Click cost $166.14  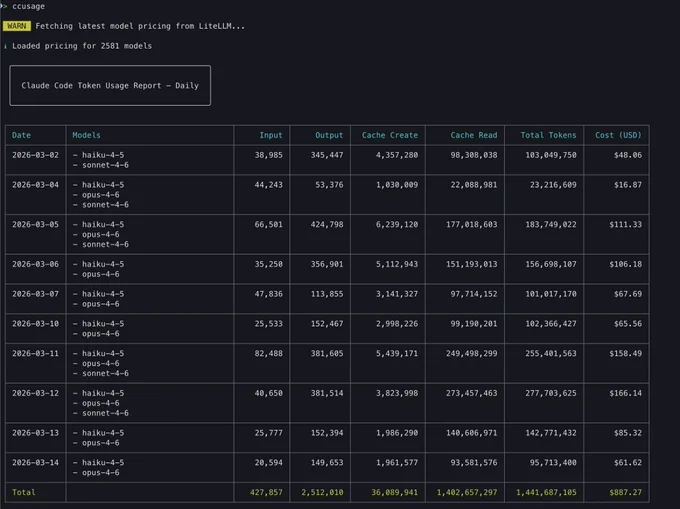coord(625,393)
